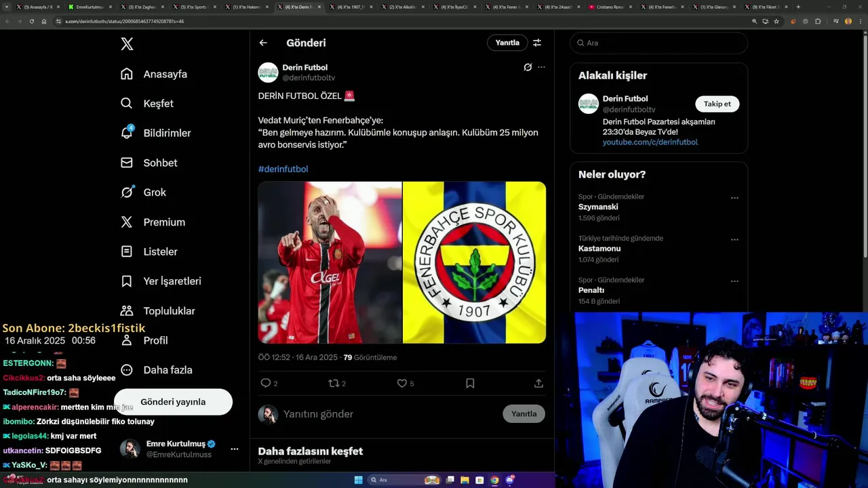Open Keşfet search page
The image size is (868, 488).
click(147, 104)
